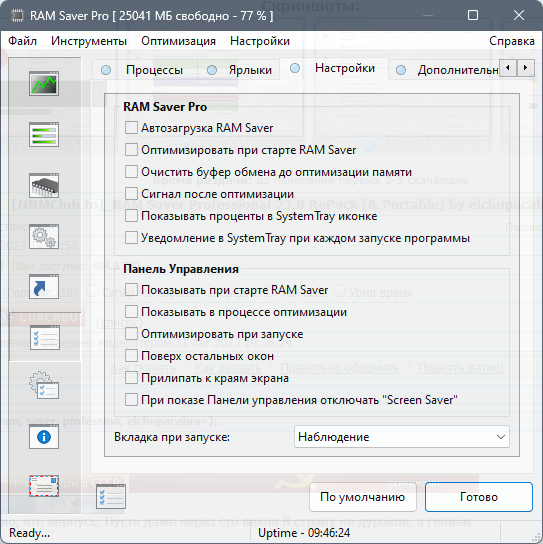Click the mail envelope sidebar icon

click(x=44, y=486)
